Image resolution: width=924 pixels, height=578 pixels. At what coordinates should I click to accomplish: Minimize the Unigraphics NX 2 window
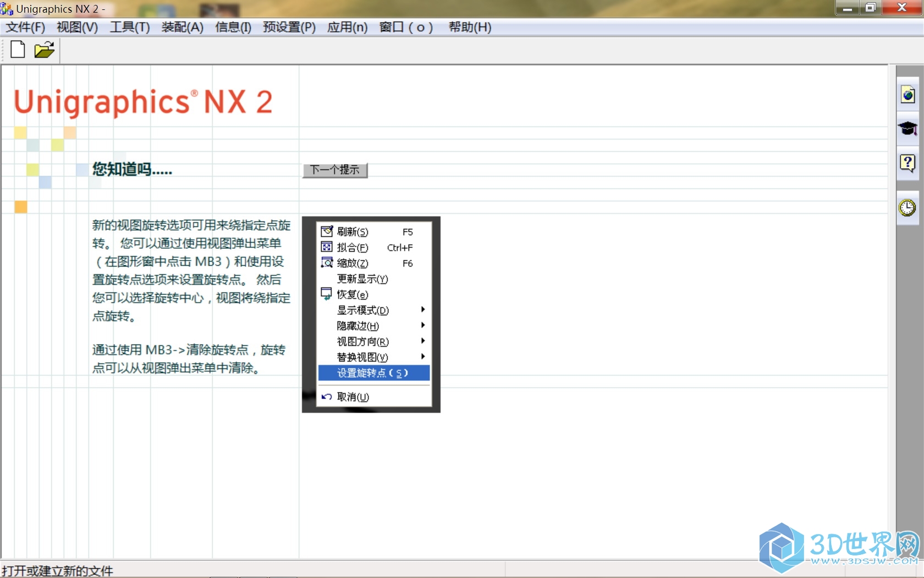click(848, 8)
